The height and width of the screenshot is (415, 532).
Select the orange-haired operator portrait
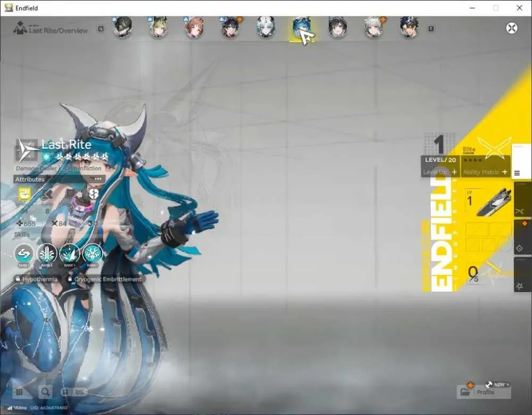[x=194, y=28]
